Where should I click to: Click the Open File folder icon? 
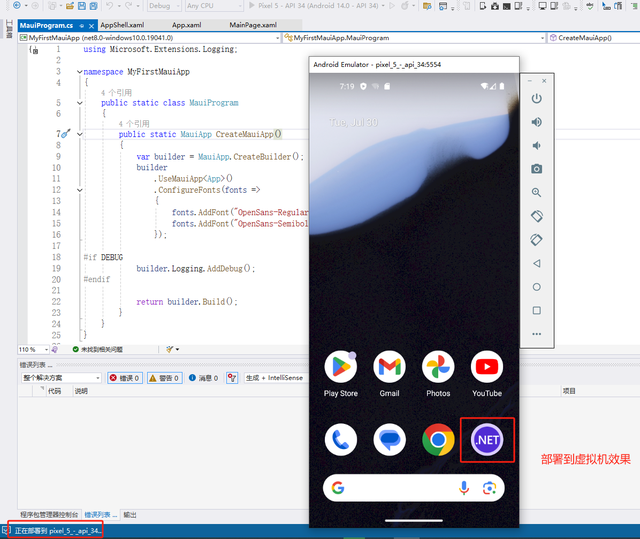[70, 6]
